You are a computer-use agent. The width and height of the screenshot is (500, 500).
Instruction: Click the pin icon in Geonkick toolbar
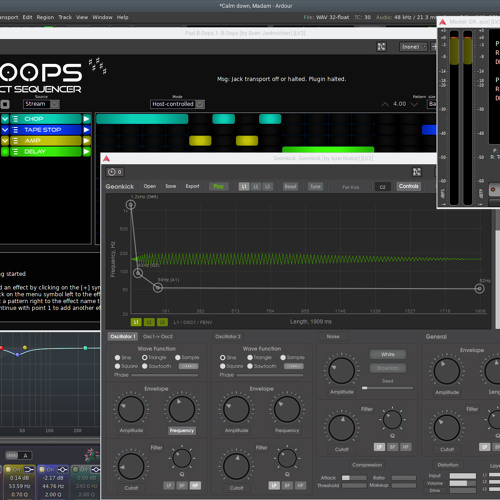click(x=417, y=172)
